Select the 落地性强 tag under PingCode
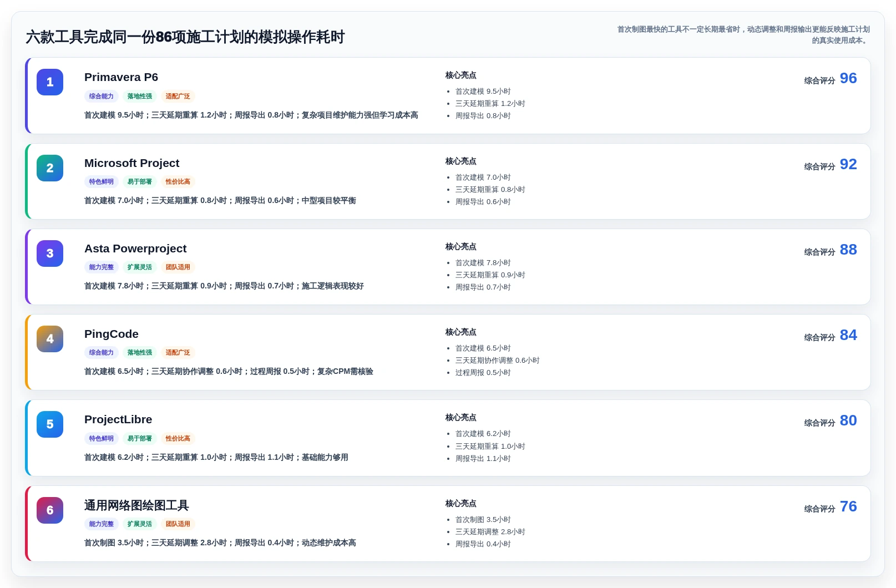The height and width of the screenshot is (588, 896). 140,352
